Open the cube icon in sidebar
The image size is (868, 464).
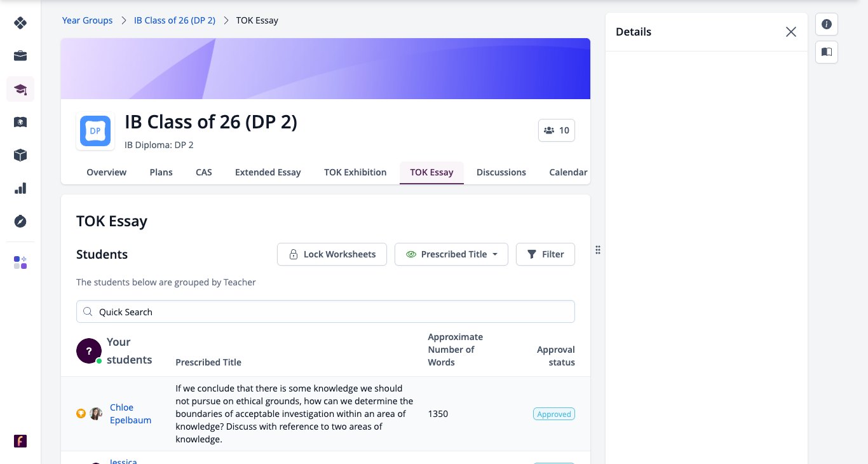point(20,155)
